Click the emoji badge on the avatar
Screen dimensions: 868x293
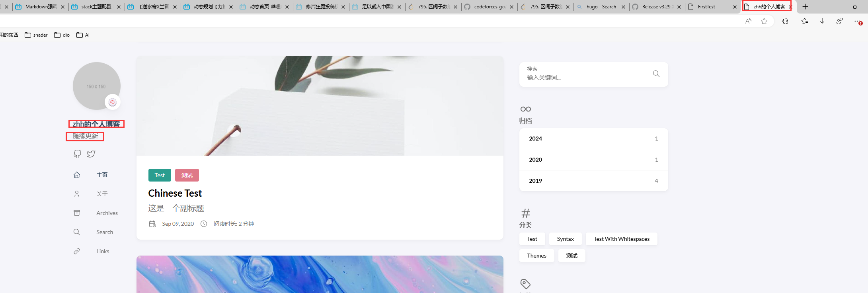[113, 102]
